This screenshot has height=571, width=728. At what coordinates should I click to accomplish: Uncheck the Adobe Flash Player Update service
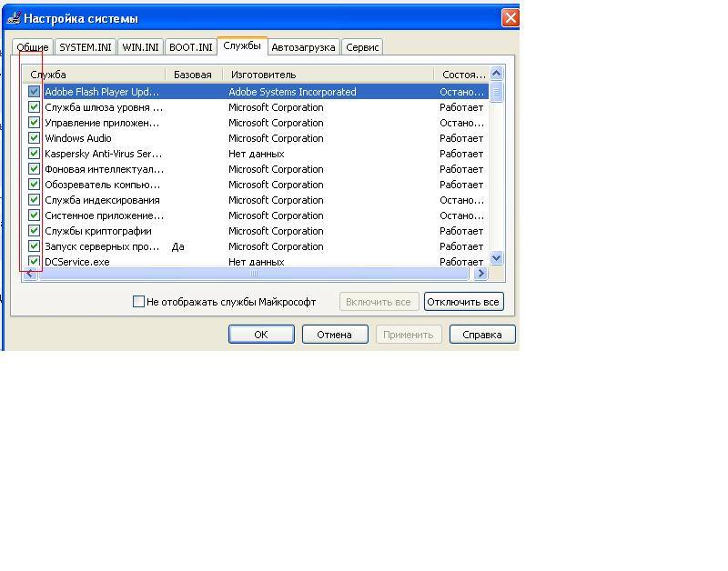coord(35,92)
